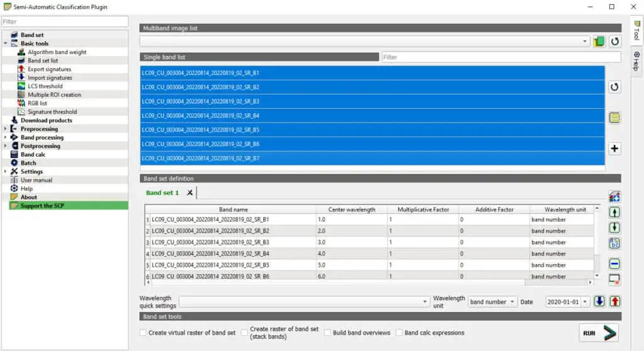This screenshot has height=351, width=644.
Task: Refresh the single band list
Action: pos(614,87)
